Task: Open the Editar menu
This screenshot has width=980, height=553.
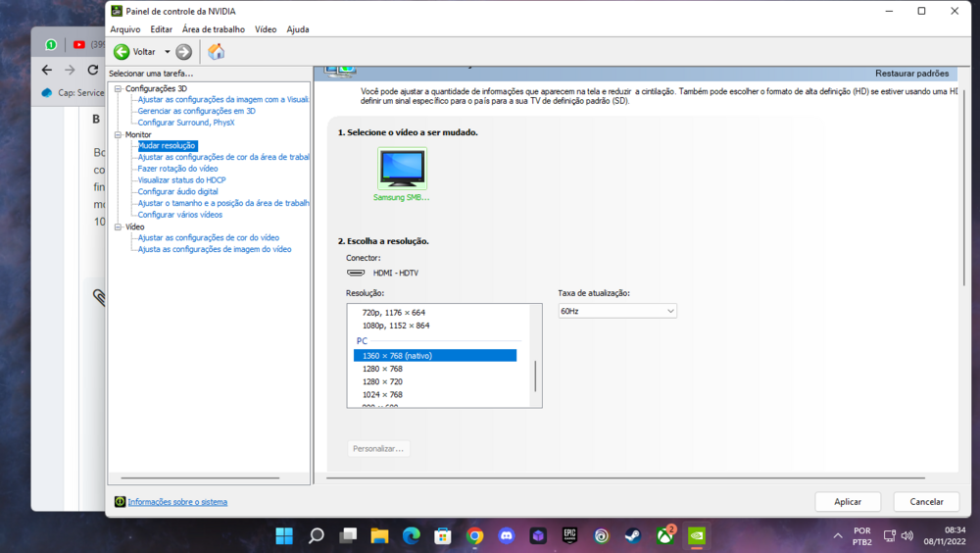Action: [x=162, y=29]
